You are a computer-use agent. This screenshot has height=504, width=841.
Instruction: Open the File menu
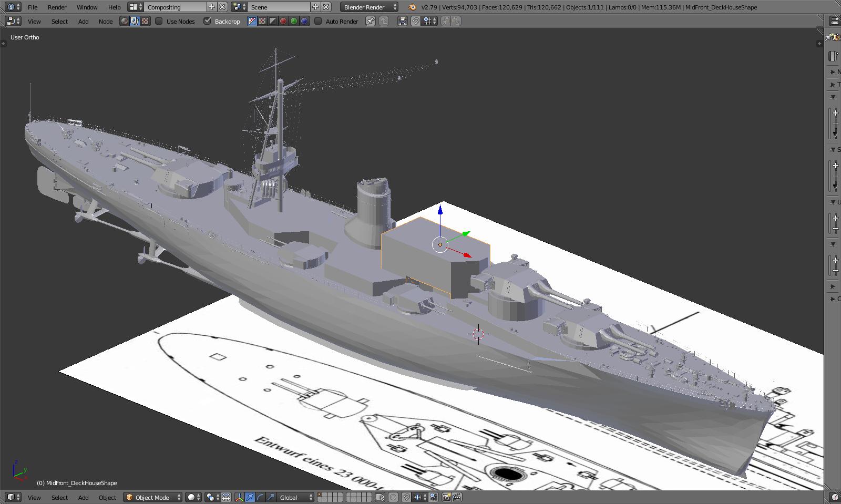click(33, 7)
